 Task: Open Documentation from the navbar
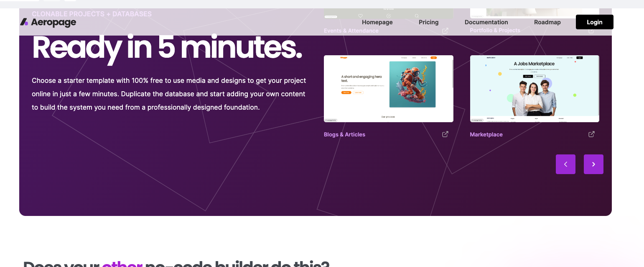coord(486,22)
